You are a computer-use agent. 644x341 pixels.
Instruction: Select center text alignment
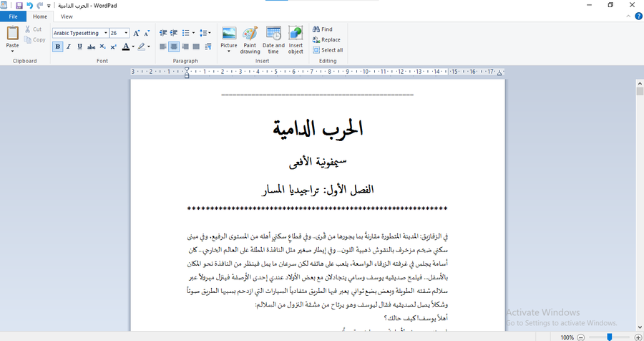(174, 47)
